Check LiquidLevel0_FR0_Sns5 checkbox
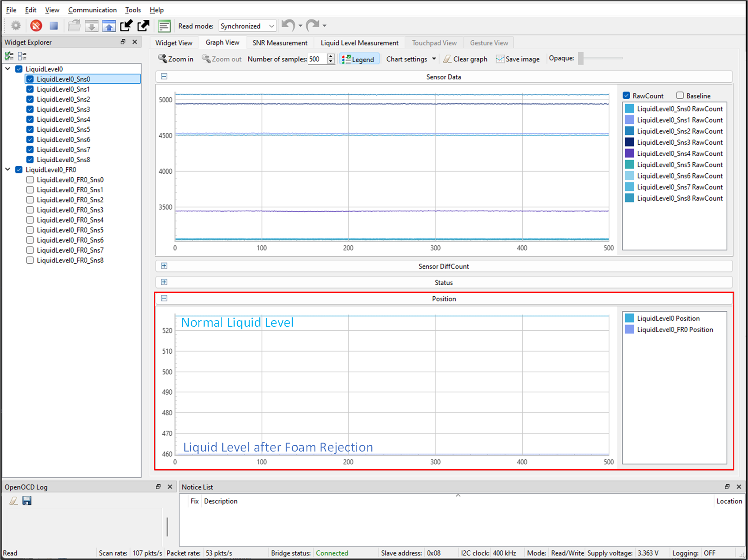Image resolution: width=748 pixels, height=560 pixels. click(x=30, y=230)
